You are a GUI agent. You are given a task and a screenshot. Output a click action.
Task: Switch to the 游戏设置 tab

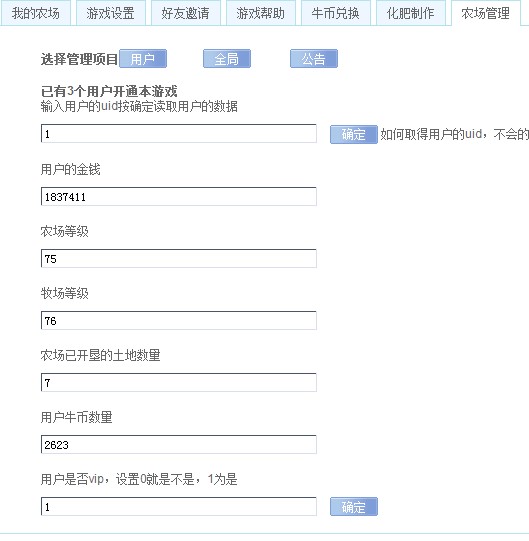110,13
